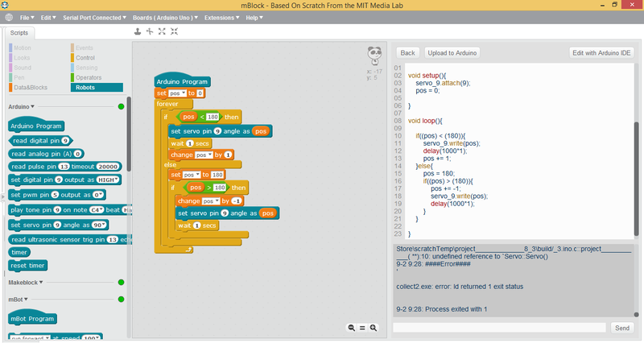The height and width of the screenshot is (343, 644).
Task: Open the Boards (Arduino Uno) menu
Action: [165, 18]
